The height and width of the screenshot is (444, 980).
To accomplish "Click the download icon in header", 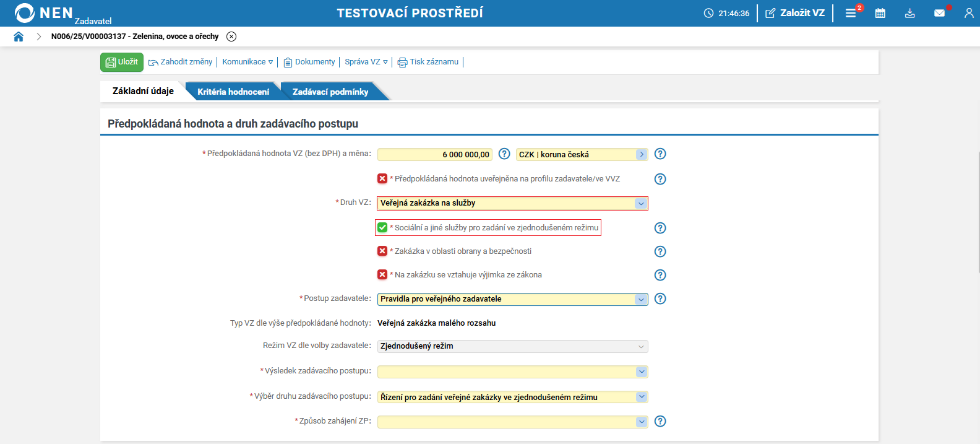I will point(909,13).
